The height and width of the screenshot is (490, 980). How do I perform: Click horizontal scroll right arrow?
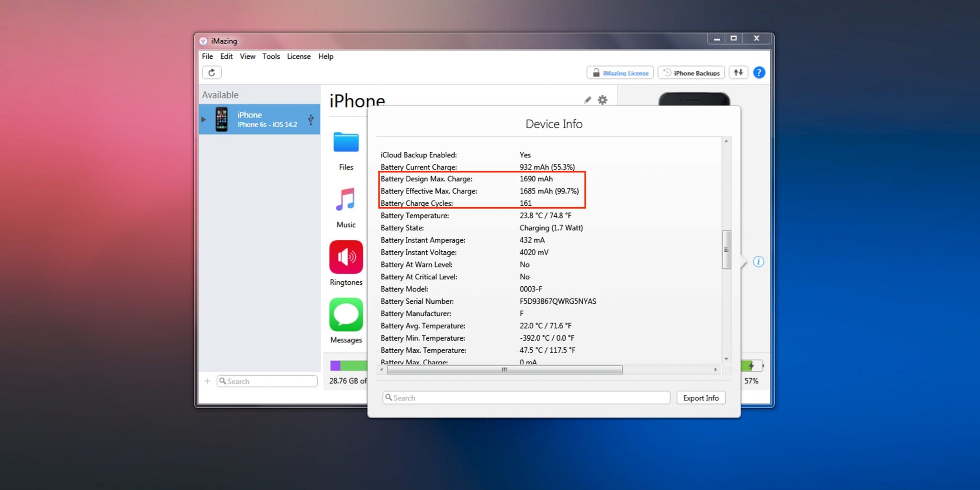click(x=715, y=370)
